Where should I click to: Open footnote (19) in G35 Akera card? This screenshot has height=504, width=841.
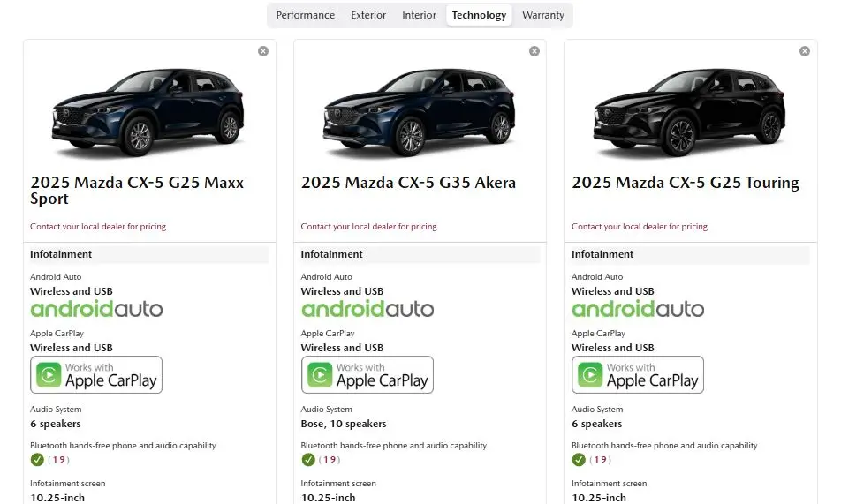pos(330,460)
